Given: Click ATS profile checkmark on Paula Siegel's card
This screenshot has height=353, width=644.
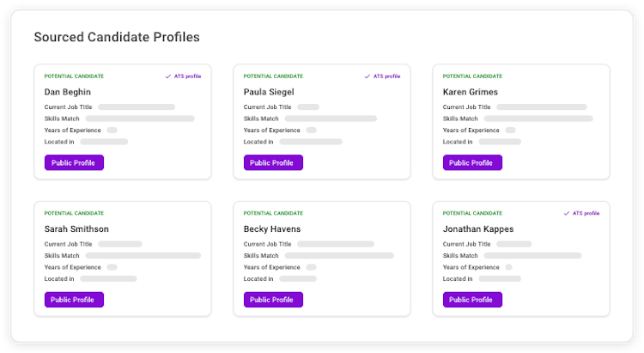Looking at the screenshot, I should (368, 76).
